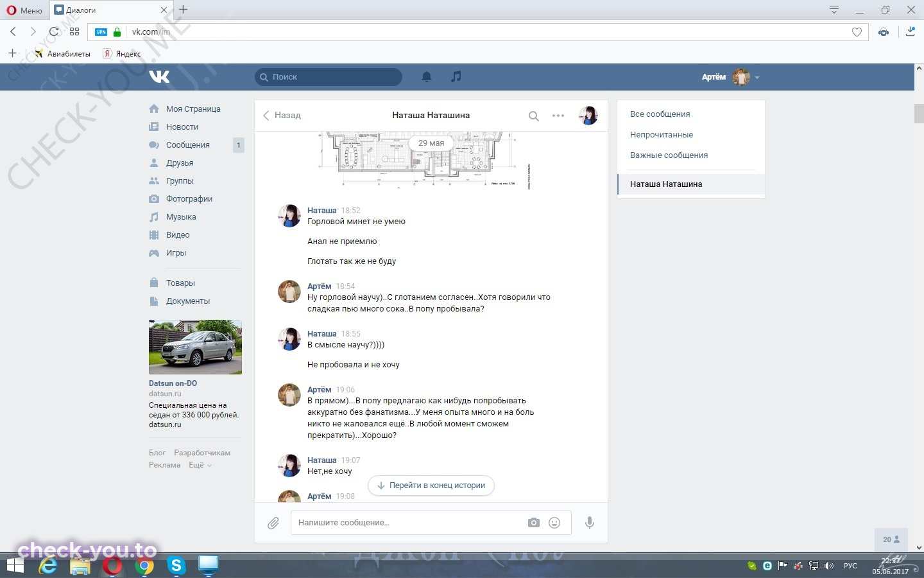Open Opera downloads arrow icon
This screenshot has width=924, height=578.
(x=911, y=31)
